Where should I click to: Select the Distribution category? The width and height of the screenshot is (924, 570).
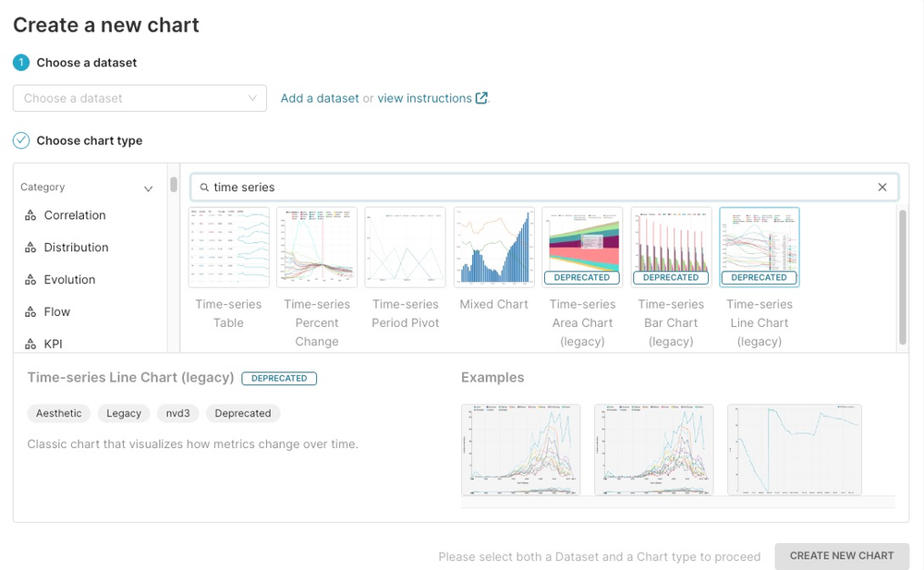click(76, 248)
